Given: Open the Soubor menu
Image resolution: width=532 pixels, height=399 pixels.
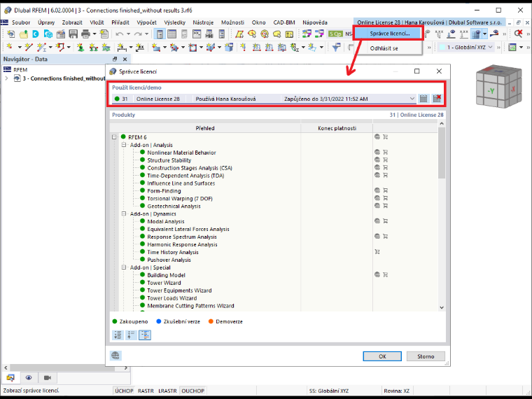Looking at the screenshot, I should tap(21, 22).
